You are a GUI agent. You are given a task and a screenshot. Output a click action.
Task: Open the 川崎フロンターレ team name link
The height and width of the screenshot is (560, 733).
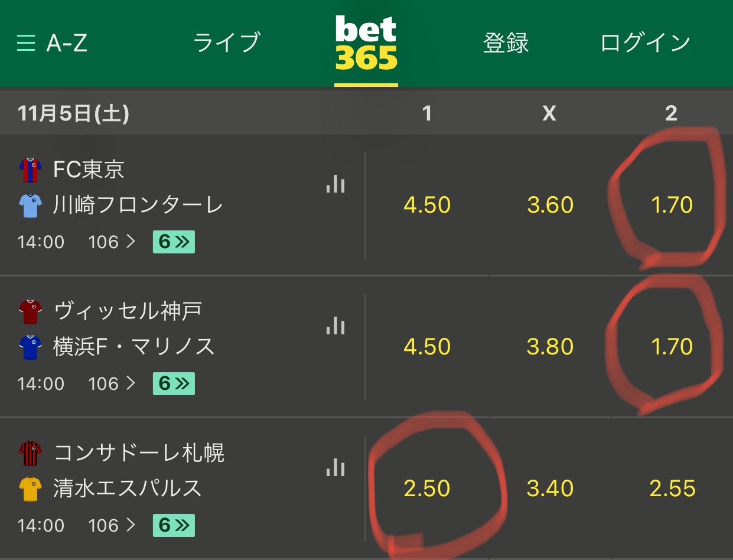[x=138, y=205]
